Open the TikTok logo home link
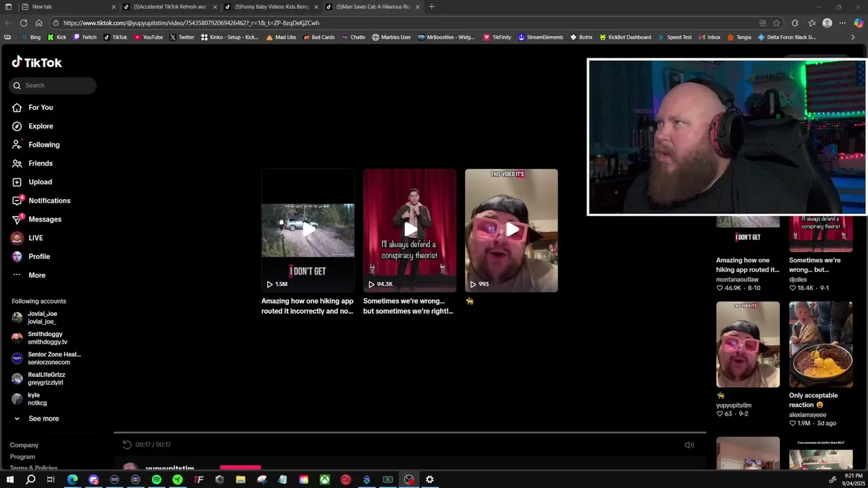Screen dimensions: 868x488 point(37,62)
